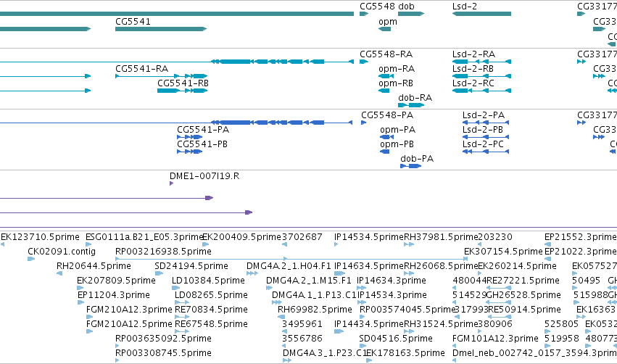617x364 pixels.
Task: Open the CG5541-PB protein label
Action: (202, 144)
